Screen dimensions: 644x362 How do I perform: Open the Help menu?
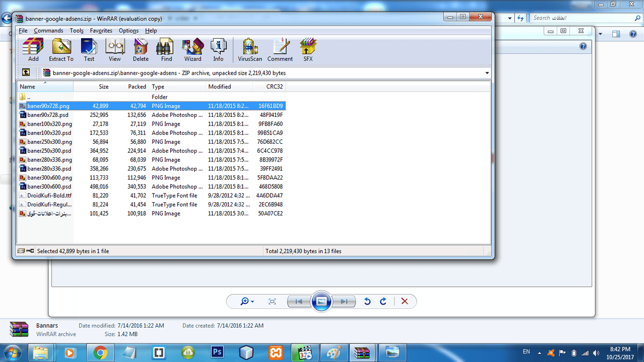point(151,31)
